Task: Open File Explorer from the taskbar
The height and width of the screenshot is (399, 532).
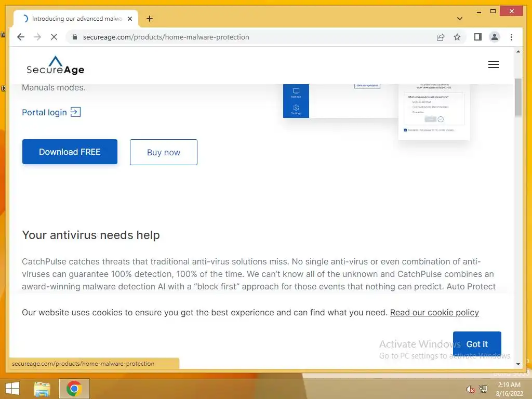Action: 42,389
